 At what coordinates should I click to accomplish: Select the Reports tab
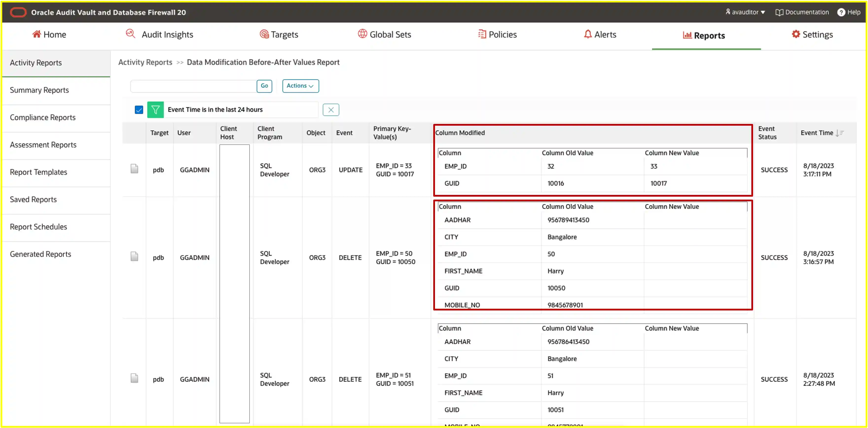click(x=704, y=35)
